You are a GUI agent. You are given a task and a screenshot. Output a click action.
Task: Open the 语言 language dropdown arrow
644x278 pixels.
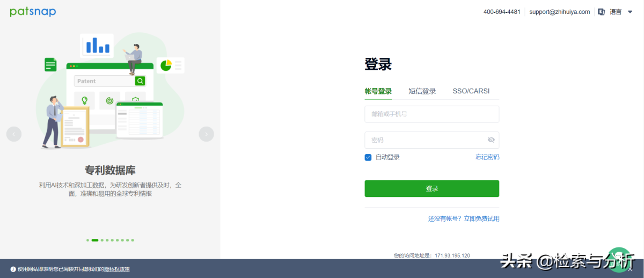[x=630, y=12]
